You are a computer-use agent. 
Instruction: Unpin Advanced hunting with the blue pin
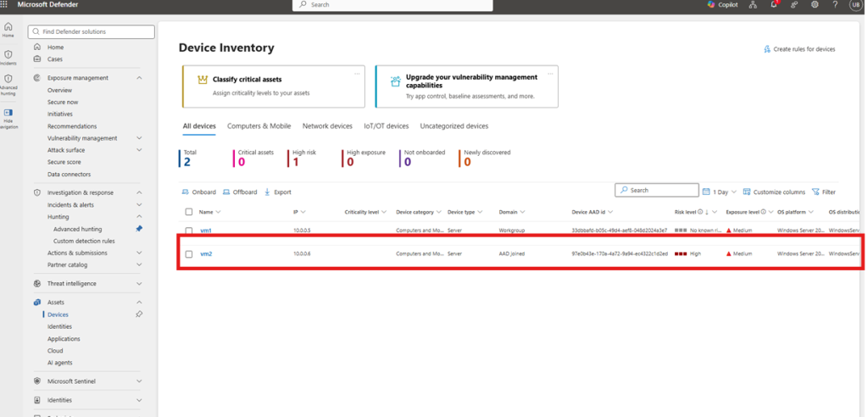[139, 229]
